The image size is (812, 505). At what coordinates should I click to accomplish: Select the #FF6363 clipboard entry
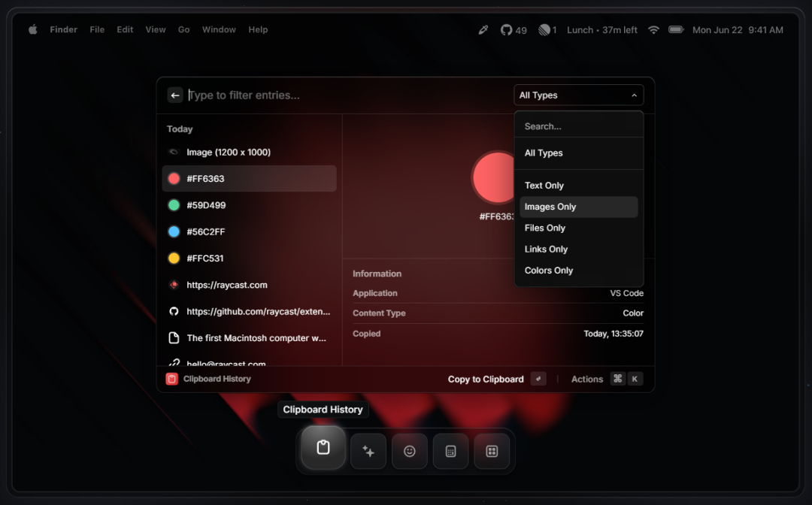(249, 179)
